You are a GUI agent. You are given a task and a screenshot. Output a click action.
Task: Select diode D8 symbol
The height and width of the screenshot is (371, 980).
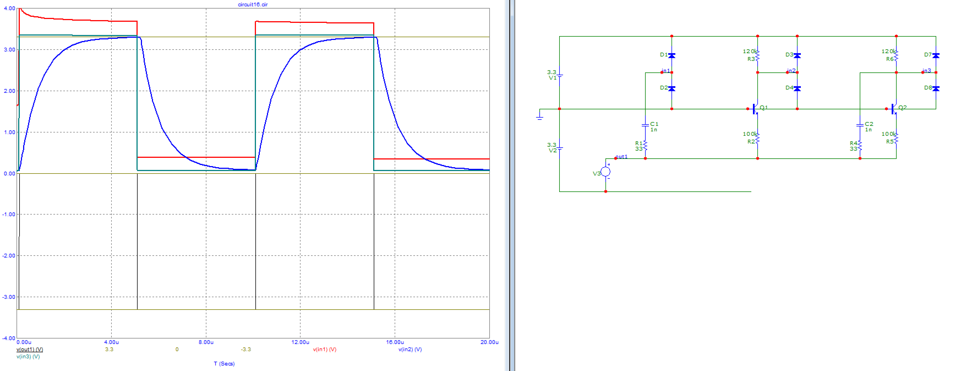[936, 88]
